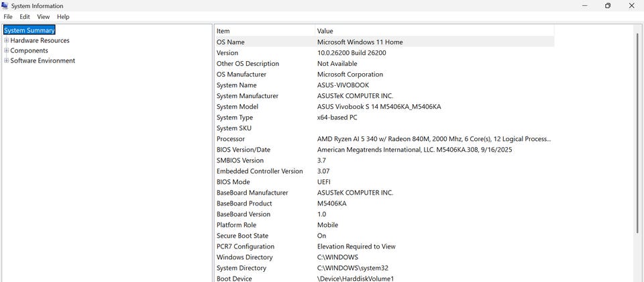644x282 pixels.
Task: Click the M5406KA baseboard product value
Action: click(x=332, y=203)
